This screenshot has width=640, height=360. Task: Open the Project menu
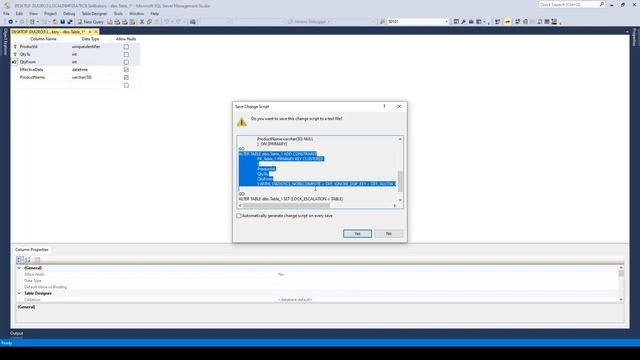(51, 13)
